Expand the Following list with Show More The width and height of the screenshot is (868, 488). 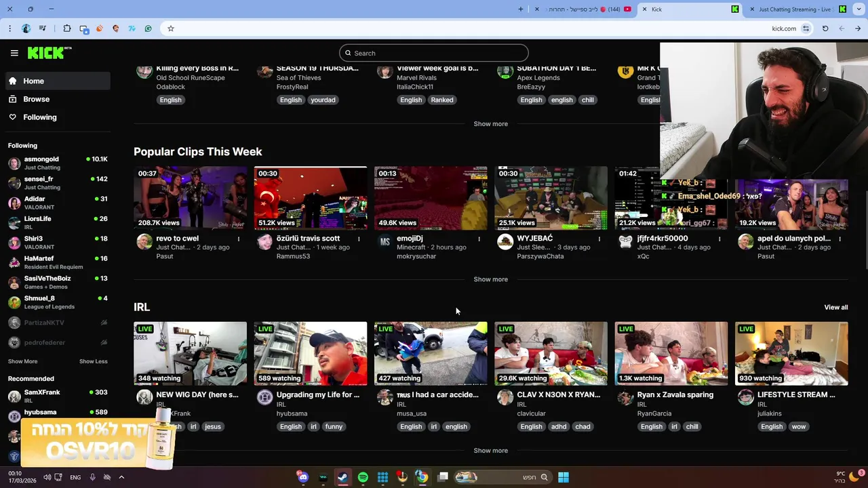(22, 361)
